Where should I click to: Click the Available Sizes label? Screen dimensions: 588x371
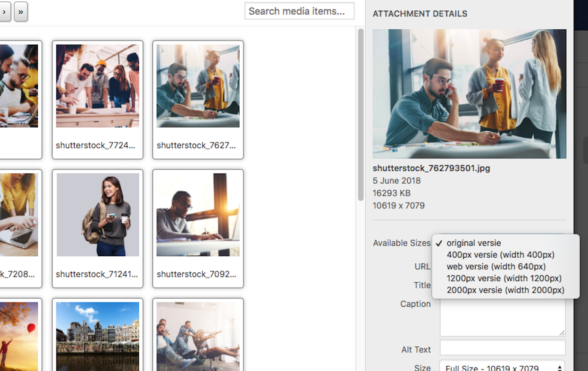402,243
